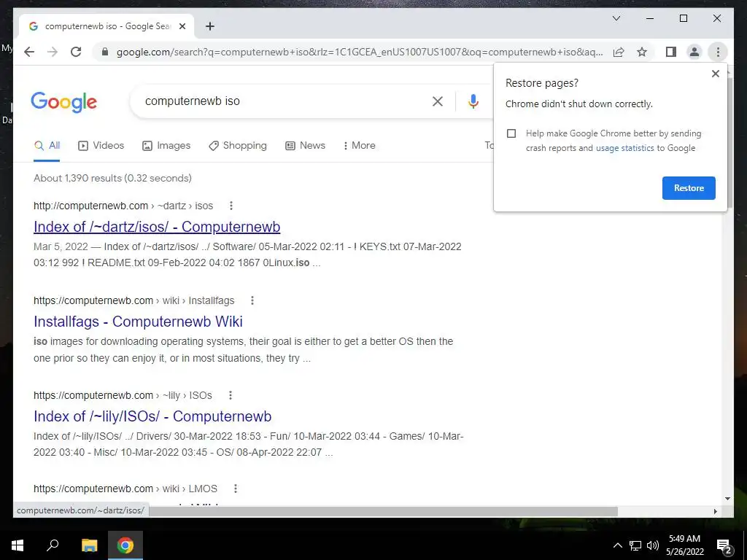Screen dimensions: 747x560
Task: Open network status tray icon
Action: coord(635,545)
